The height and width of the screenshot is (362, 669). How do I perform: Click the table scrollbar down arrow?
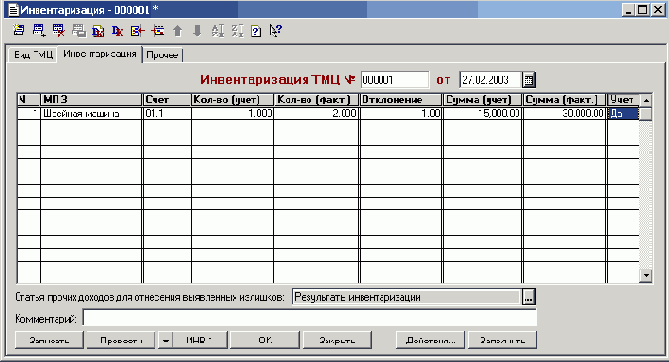pos(646,276)
